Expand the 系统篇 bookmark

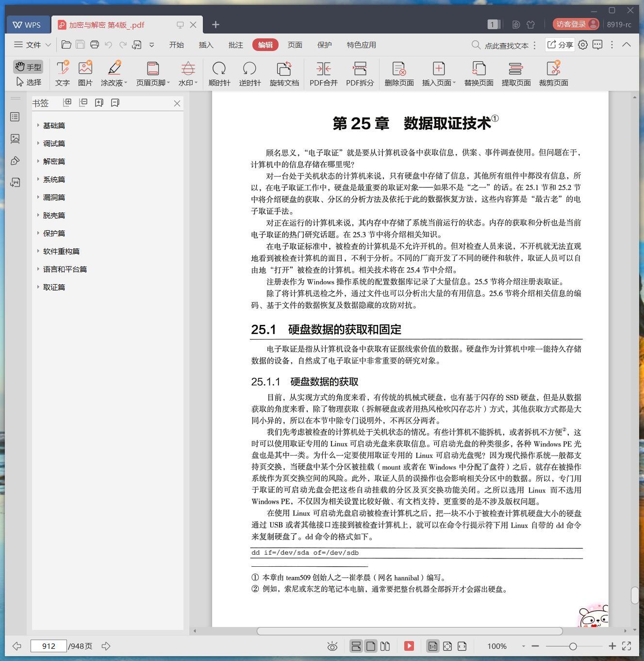coord(38,179)
